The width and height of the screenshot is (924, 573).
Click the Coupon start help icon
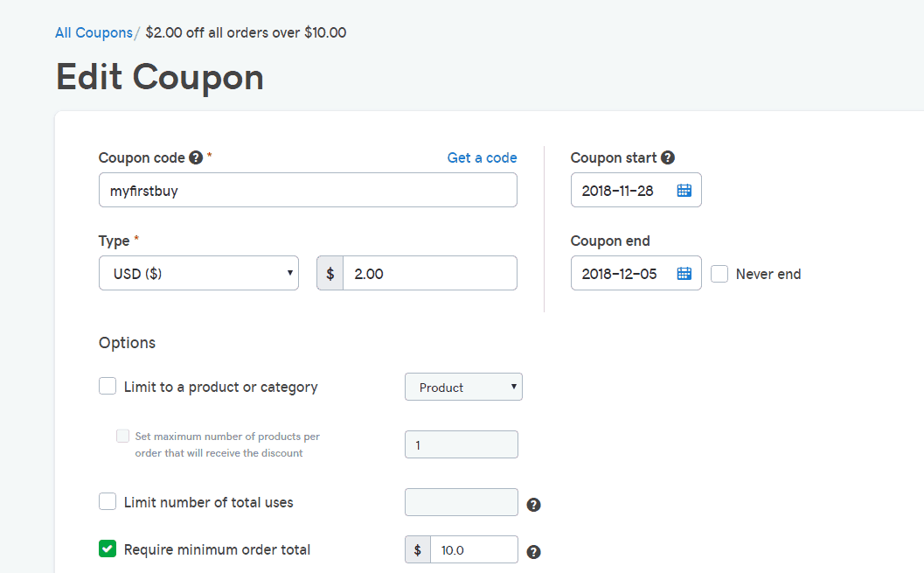(x=668, y=158)
